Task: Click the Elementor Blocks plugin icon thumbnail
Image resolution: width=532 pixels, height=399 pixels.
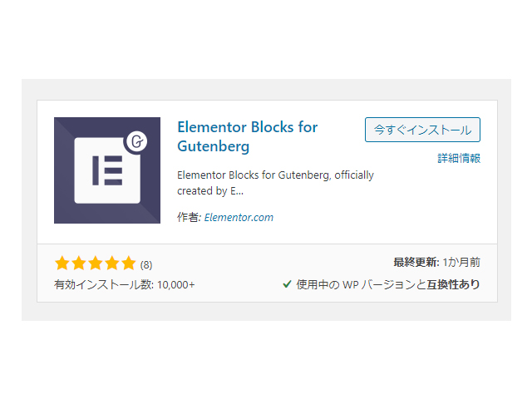Action: pyautogui.click(x=107, y=170)
